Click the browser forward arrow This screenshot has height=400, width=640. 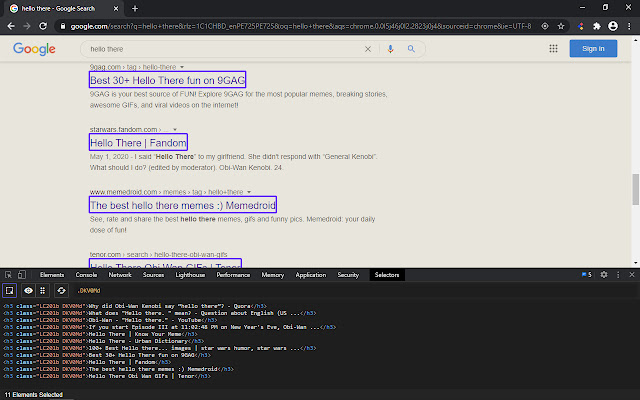point(27,26)
